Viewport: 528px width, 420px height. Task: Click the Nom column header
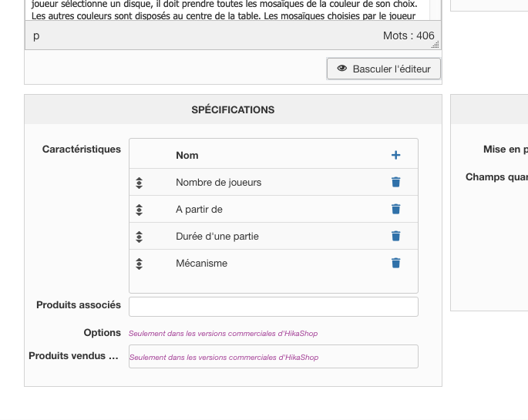pos(187,155)
